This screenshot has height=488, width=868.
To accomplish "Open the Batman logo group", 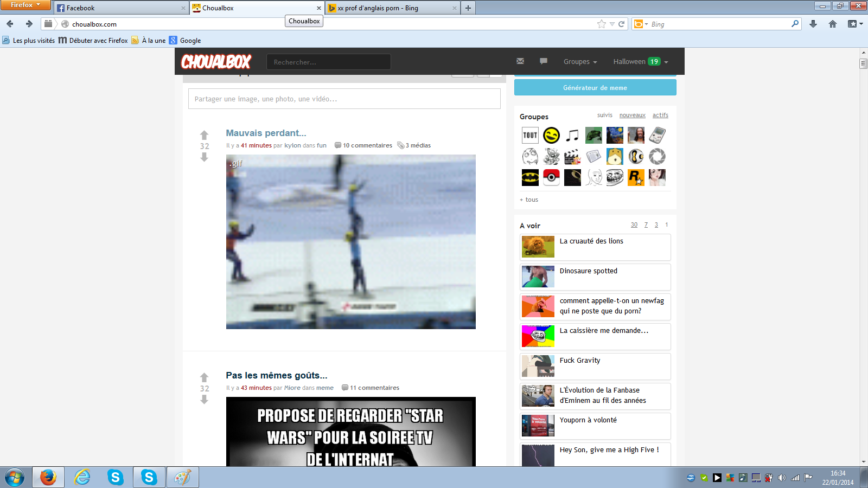I will 530,177.
